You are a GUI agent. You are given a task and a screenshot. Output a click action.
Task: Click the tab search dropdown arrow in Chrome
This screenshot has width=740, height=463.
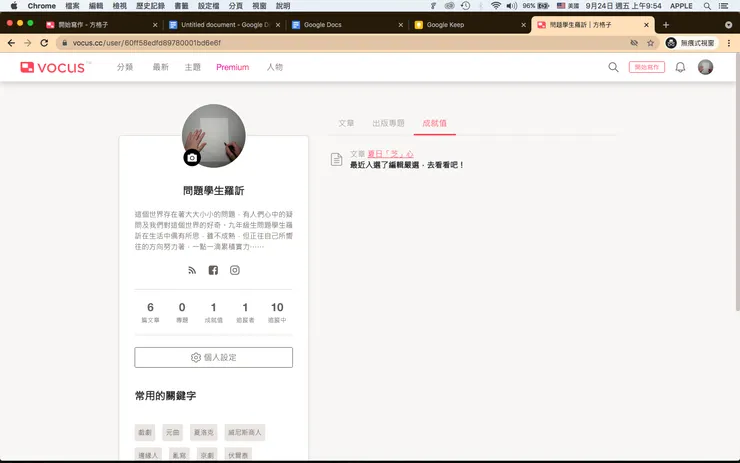coord(728,25)
